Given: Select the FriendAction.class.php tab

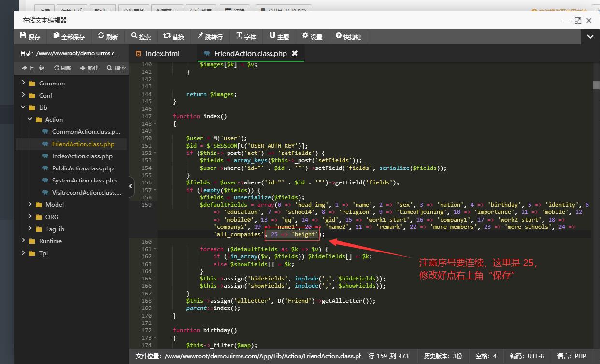Looking at the screenshot, I should pyautogui.click(x=250, y=53).
